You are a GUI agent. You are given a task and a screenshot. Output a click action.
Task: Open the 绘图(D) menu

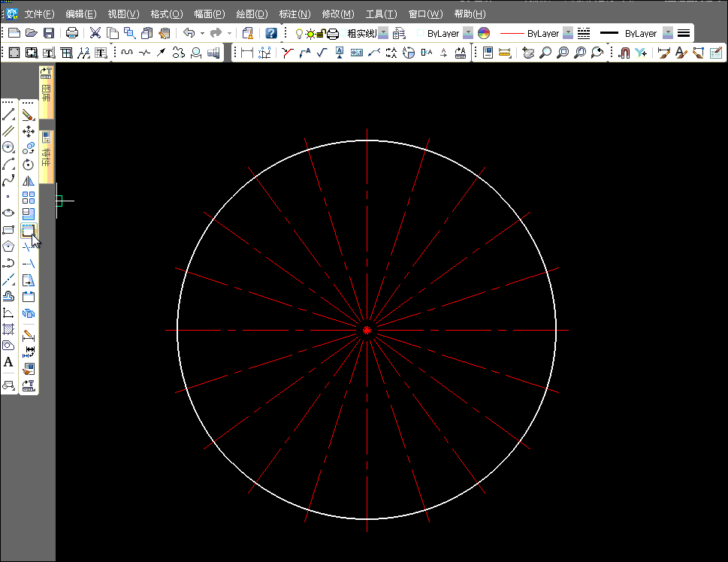(252, 14)
